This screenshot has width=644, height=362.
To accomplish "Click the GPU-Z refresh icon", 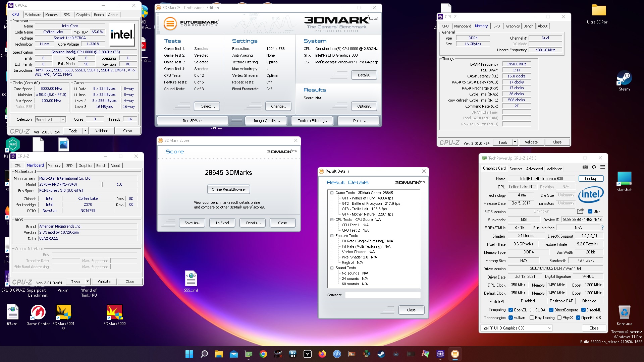I will pos(594,167).
